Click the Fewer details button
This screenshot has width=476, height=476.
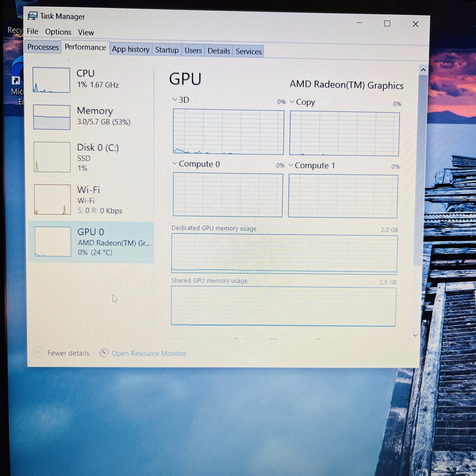[61, 353]
